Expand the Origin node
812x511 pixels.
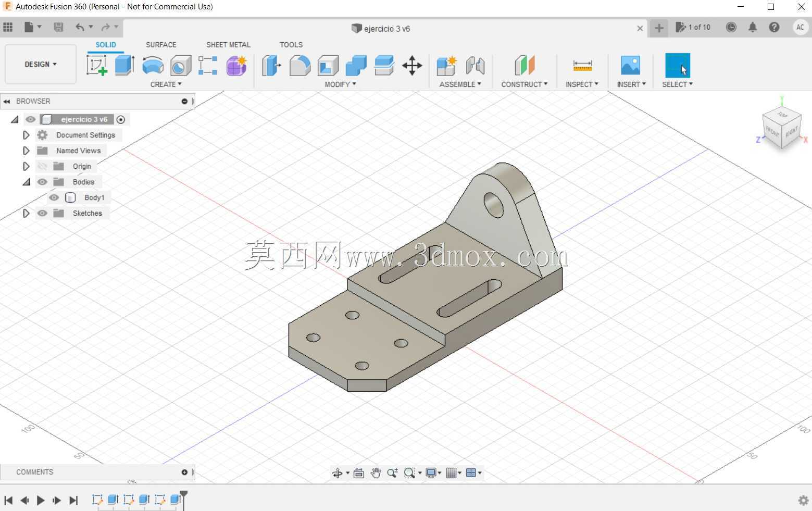pyautogui.click(x=26, y=166)
